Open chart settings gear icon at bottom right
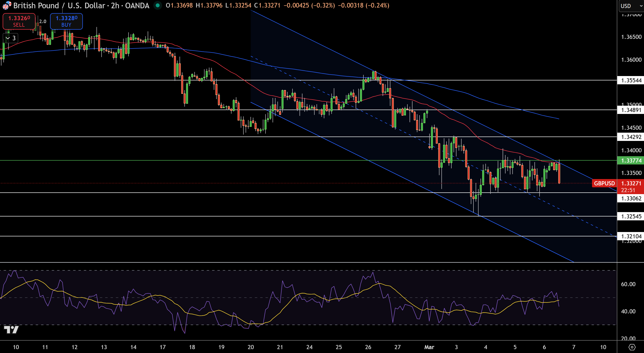Viewport: 644px width, 353px height. pos(632,347)
